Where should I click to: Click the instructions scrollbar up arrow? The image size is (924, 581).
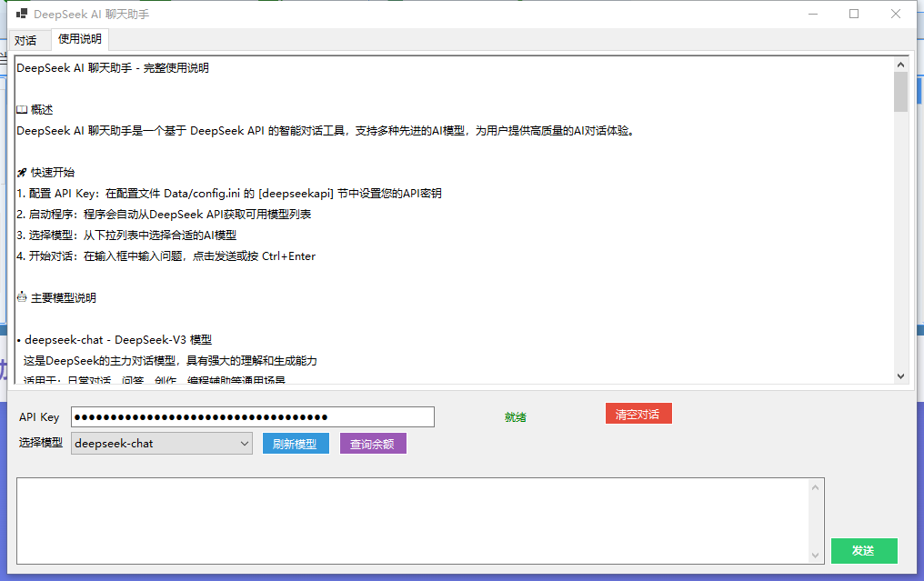900,65
